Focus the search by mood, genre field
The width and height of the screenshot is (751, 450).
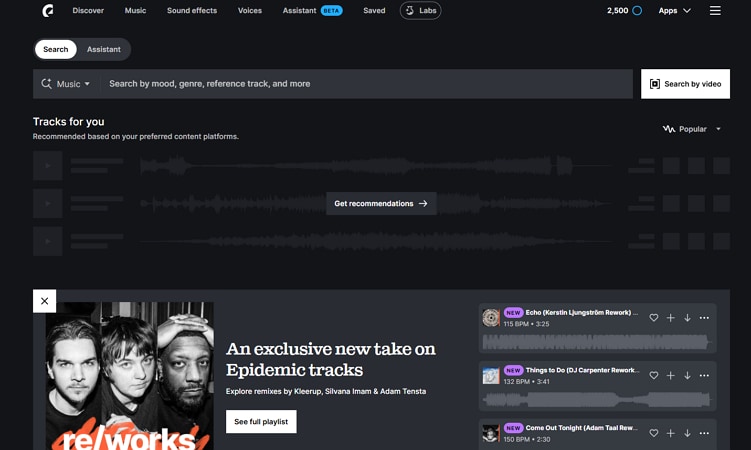point(366,84)
